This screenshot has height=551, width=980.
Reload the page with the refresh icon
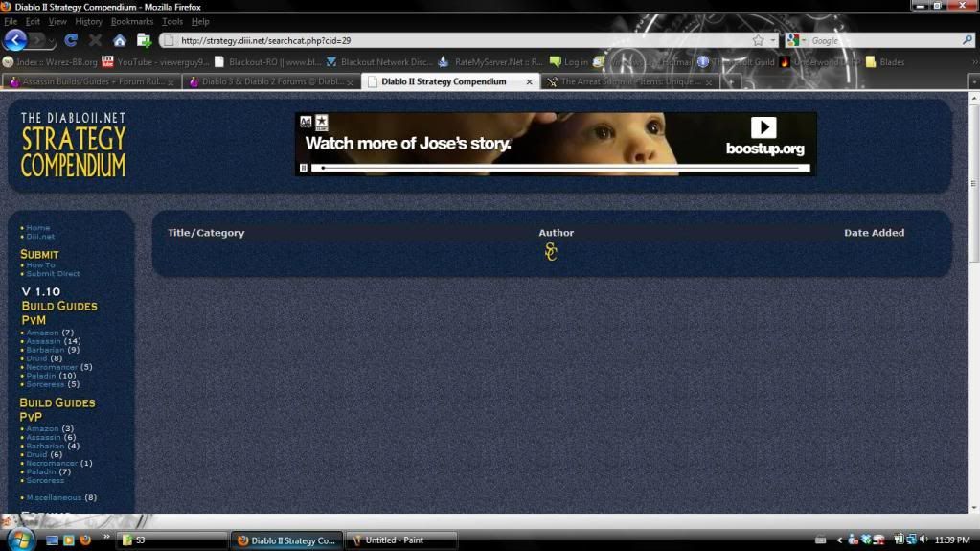[x=71, y=40]
